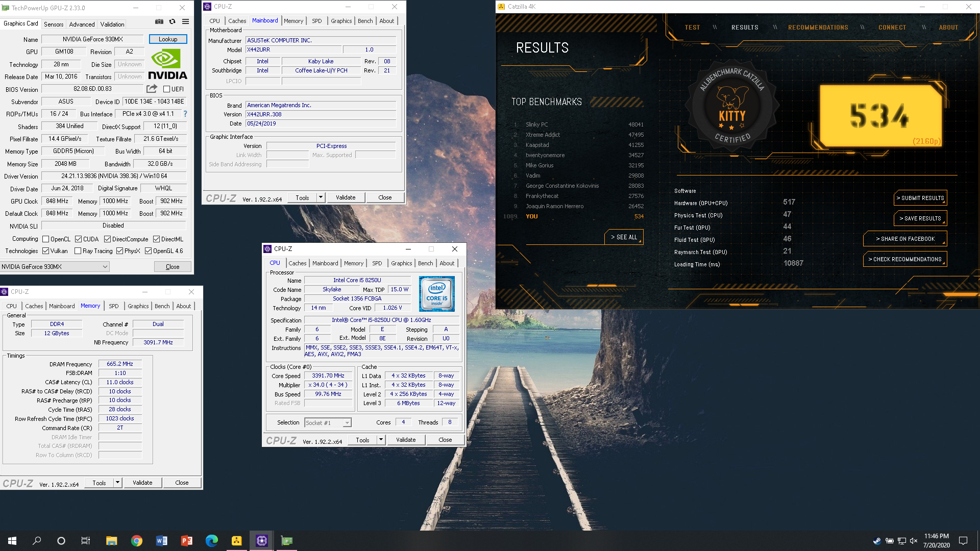Viewport: 980px width, 551px height.
Task: Click the Intel Core i5 badge
Action: pyautogui.click(x=437, y=293)
